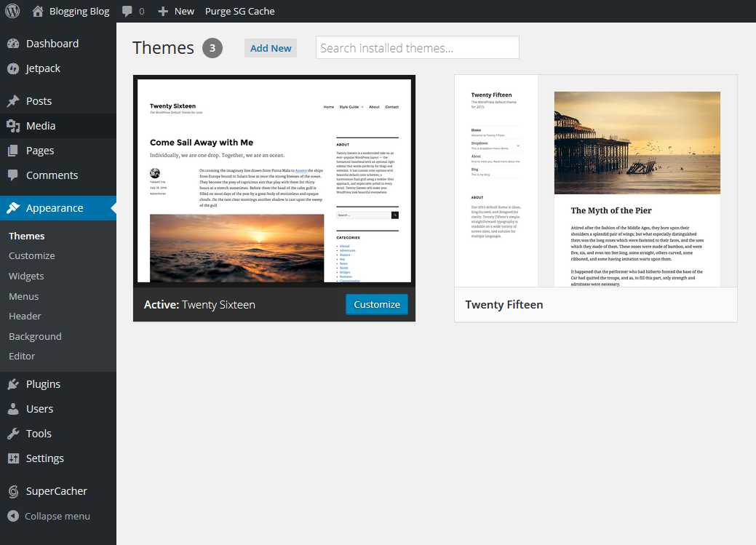Open the theme Editor submenu item
756x545 pixels.
(22, 356)
